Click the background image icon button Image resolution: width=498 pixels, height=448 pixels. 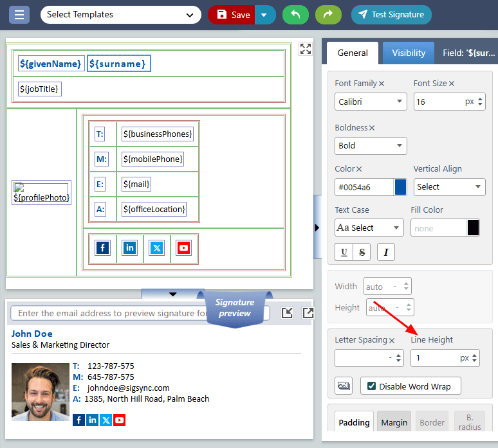pos(344,386)
